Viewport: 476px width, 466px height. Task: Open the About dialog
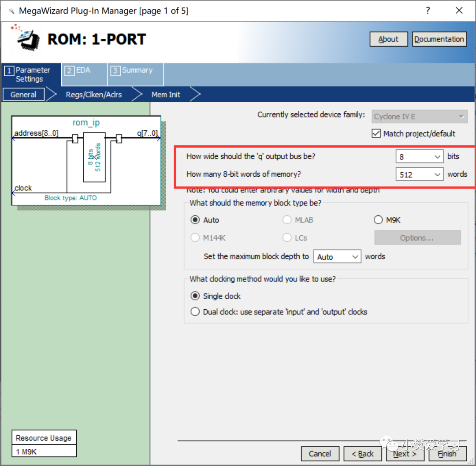click(389, 39)
